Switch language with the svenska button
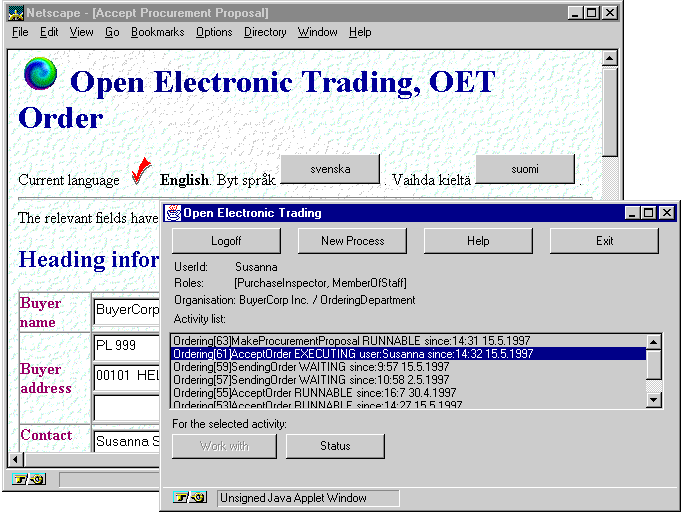Viewport: 684px width, 513px height. click(330, 169)
